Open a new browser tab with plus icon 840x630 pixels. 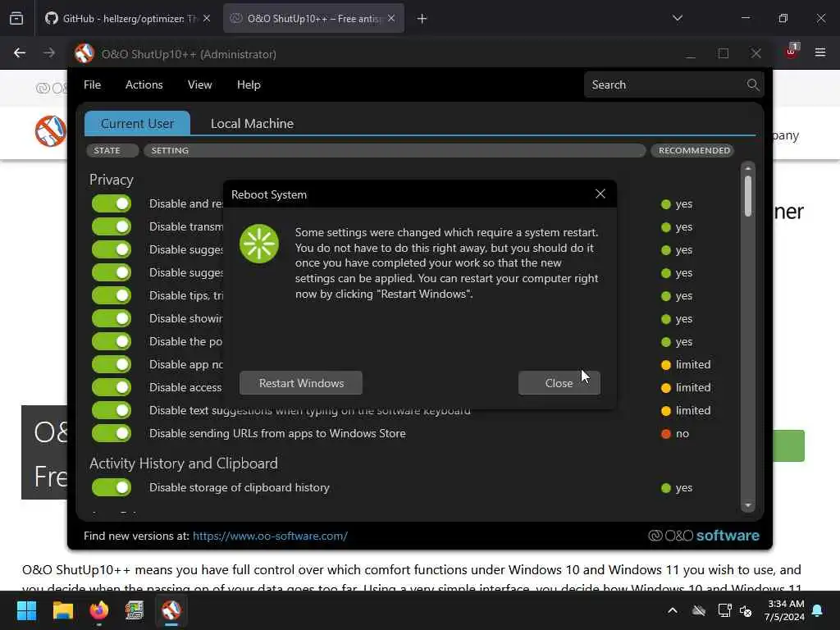422,19
